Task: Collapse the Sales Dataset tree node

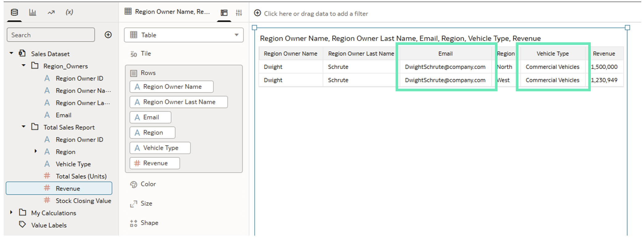Action: click(x=11, y=53)
